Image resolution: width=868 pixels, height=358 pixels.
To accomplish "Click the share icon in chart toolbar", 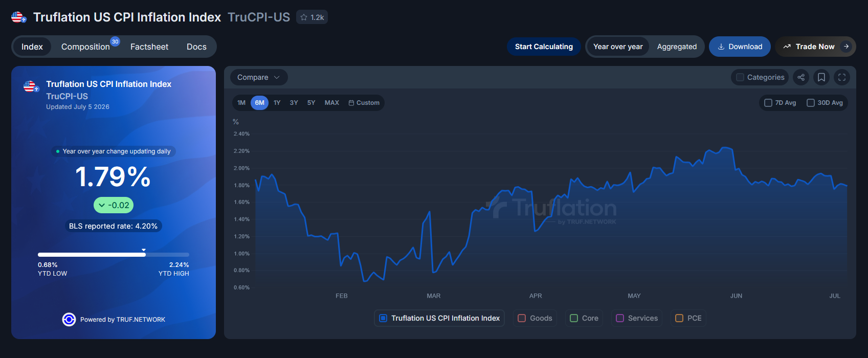I will click(801, 77).
